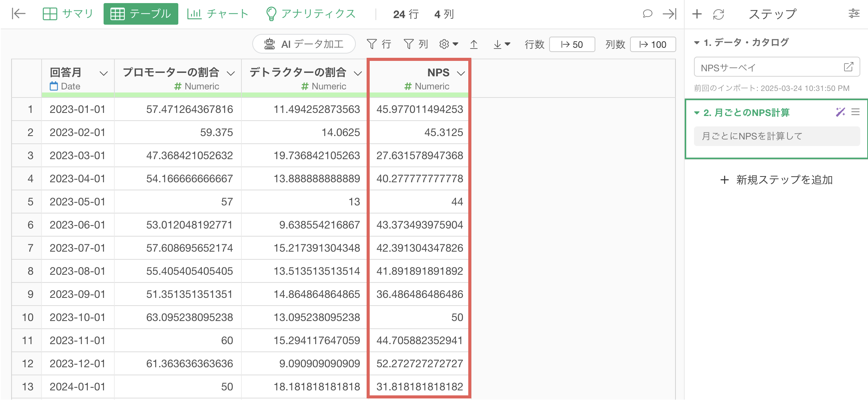This screenshot has width=868, height=400.
Task: Open the NPS column header dropdown
Action: click(x=461, y=73)
